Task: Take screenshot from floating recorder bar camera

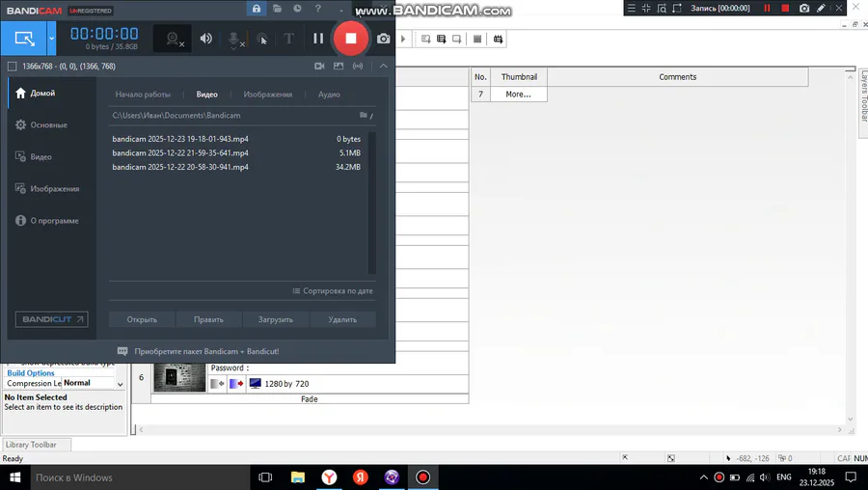Action: (x=804, y=8)
